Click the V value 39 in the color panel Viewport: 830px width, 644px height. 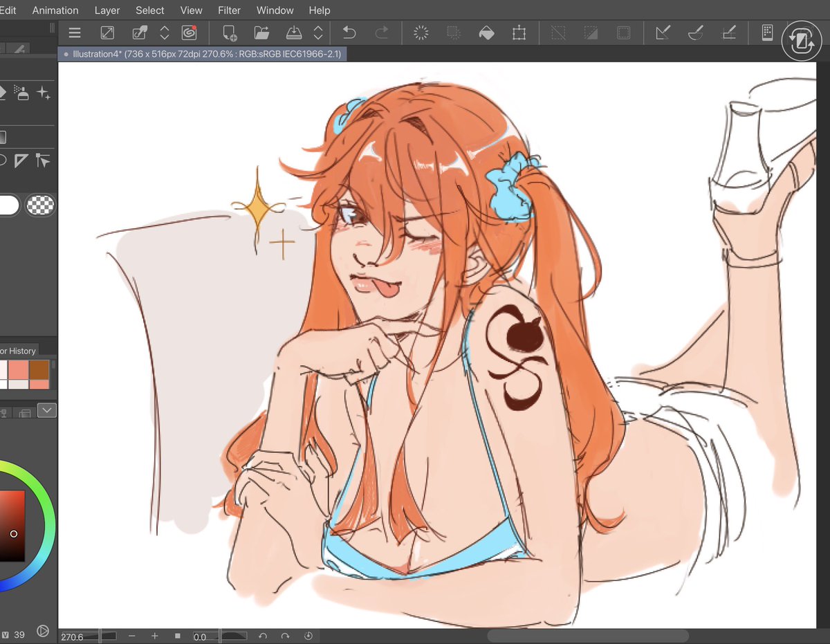pos(19,634)
